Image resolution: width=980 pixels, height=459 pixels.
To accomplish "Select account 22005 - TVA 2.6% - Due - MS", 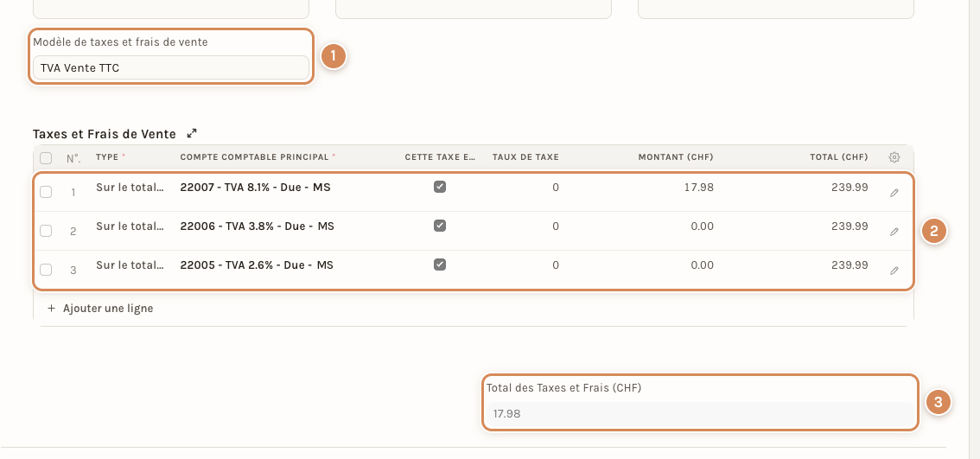I will 257,265.
